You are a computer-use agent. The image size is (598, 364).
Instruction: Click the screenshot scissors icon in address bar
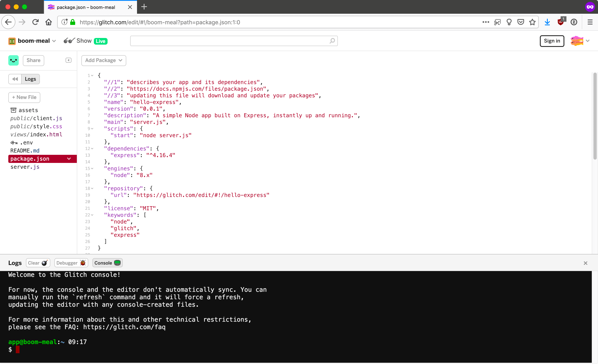(498, 22)
